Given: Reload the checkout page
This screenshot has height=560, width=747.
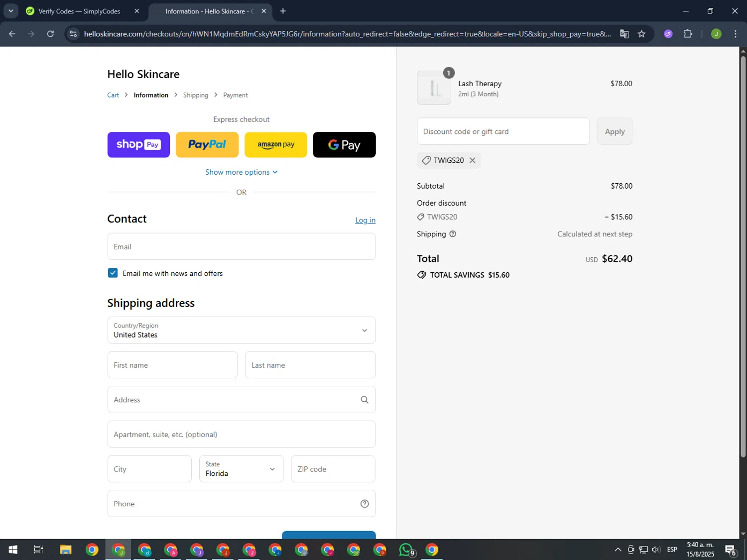Looking at the screenshot, I should pyautogui.click(x=50, y=34).
